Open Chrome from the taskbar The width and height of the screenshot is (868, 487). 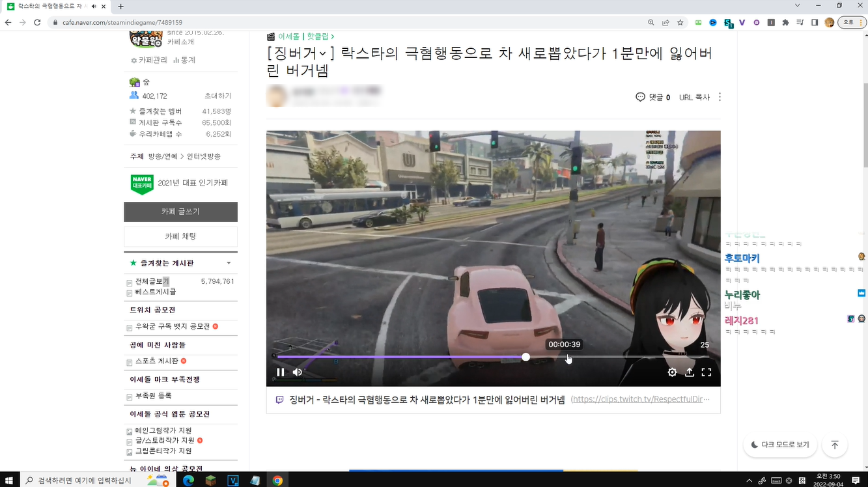tap(277, 480)
